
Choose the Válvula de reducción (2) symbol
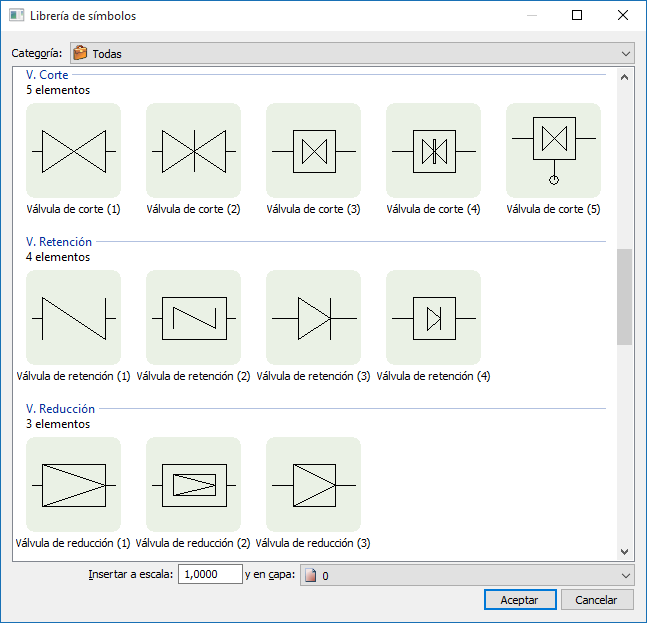[194, 485]
